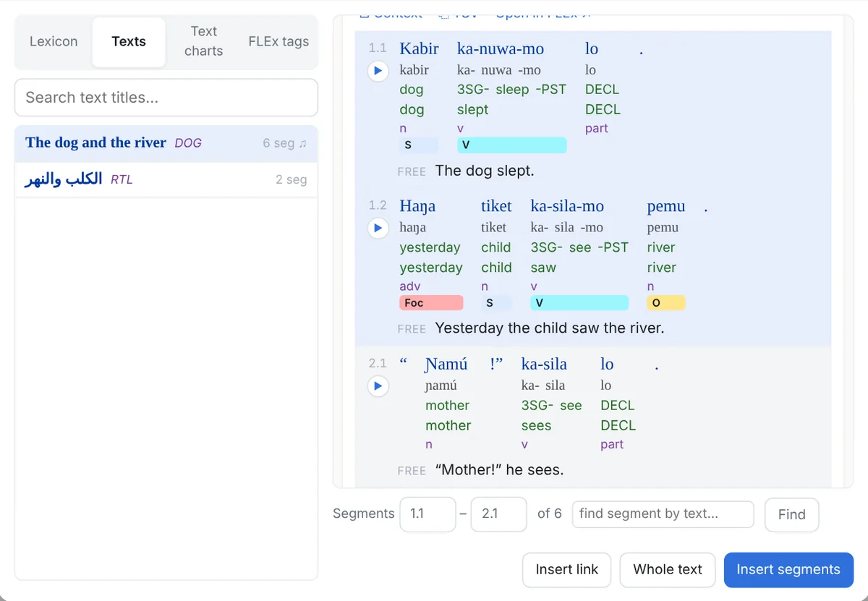Click the cyan V tag under ka-nuwa-mo
The width and height of the screenshot is (868, 601).
click(511, 145)
